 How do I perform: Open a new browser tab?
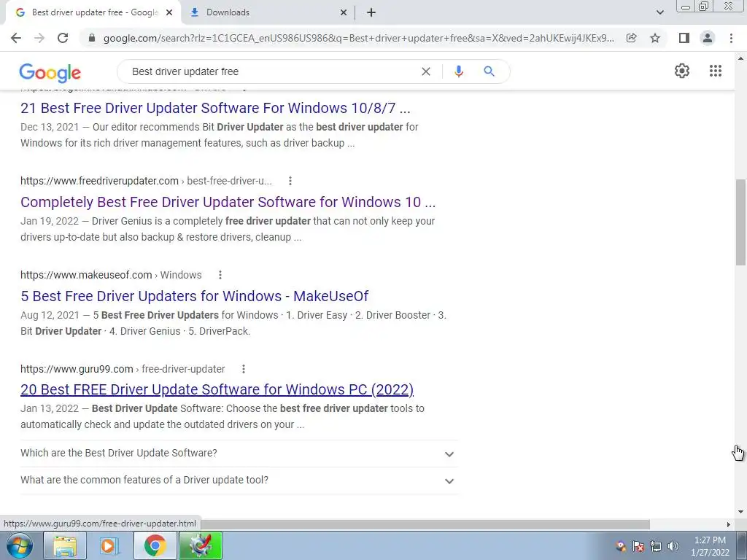[x=371, y=12]
